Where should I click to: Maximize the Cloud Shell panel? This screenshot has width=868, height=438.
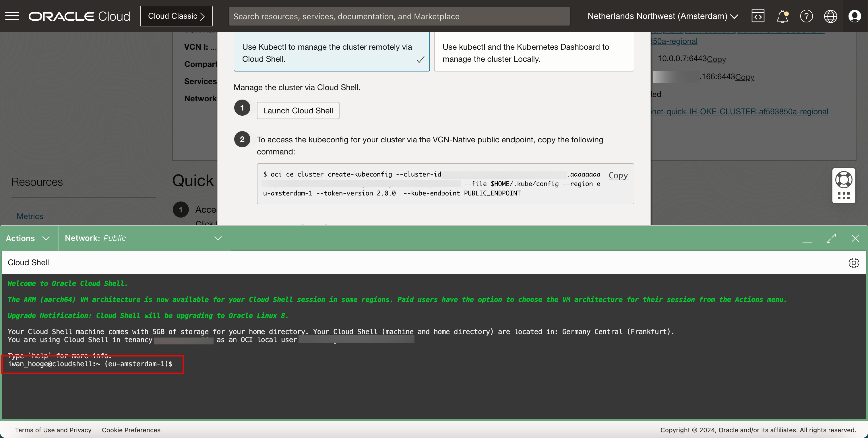tap(831, 238)
